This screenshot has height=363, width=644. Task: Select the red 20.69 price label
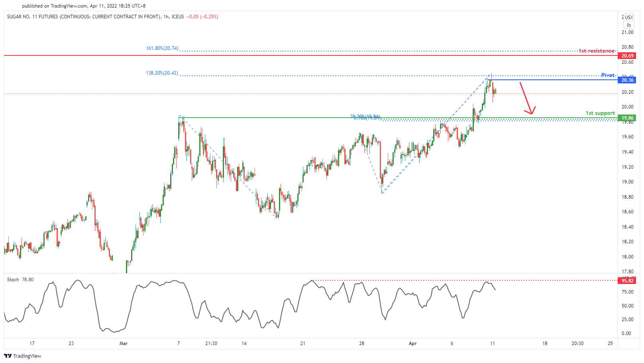[x=627, y=56]
